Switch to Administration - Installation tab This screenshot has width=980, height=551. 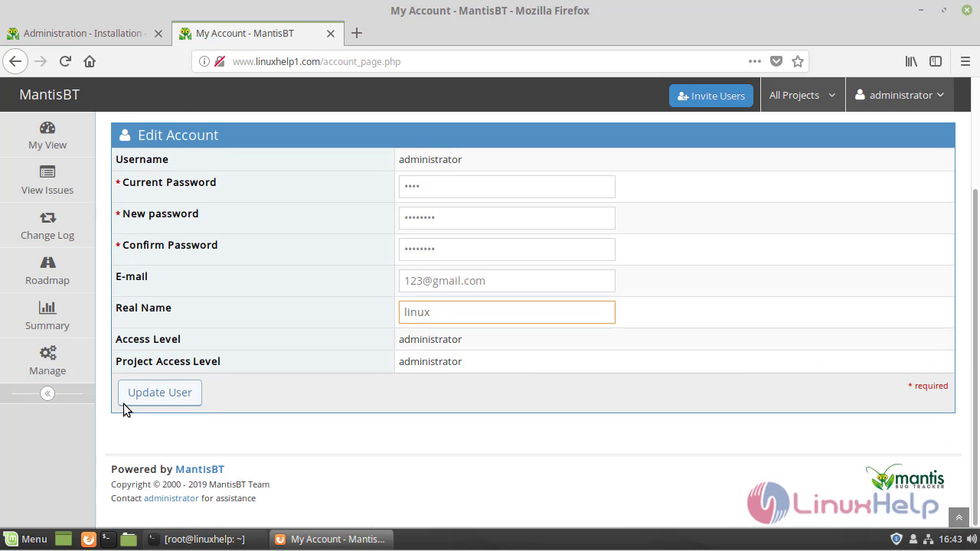click(83, 33)
